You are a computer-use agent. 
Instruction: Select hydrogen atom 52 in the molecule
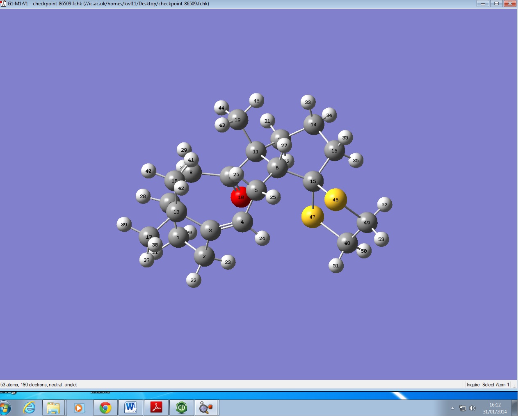[x=384, y=204]
